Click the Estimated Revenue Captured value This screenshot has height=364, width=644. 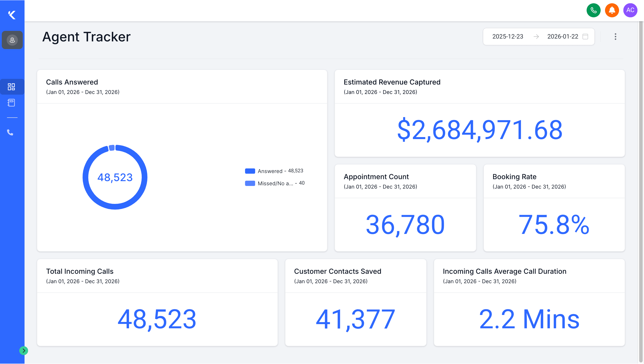tap(479, 130)
